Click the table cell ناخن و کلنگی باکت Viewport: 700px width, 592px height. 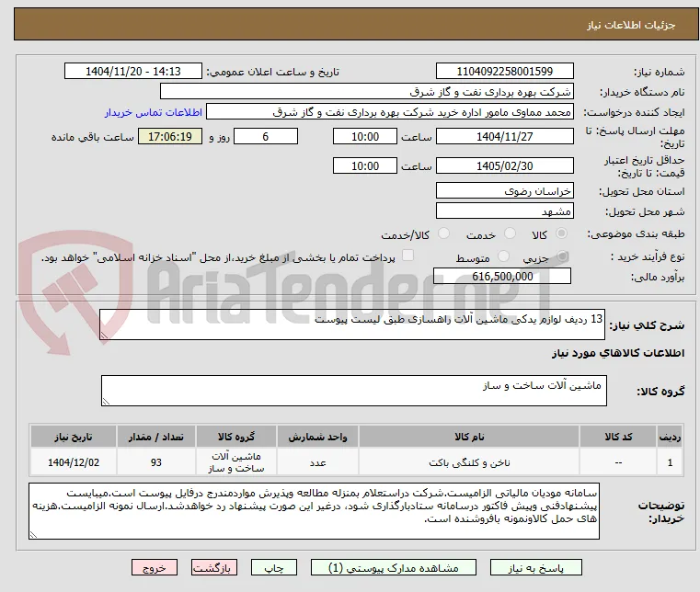(x=469, y=462)
